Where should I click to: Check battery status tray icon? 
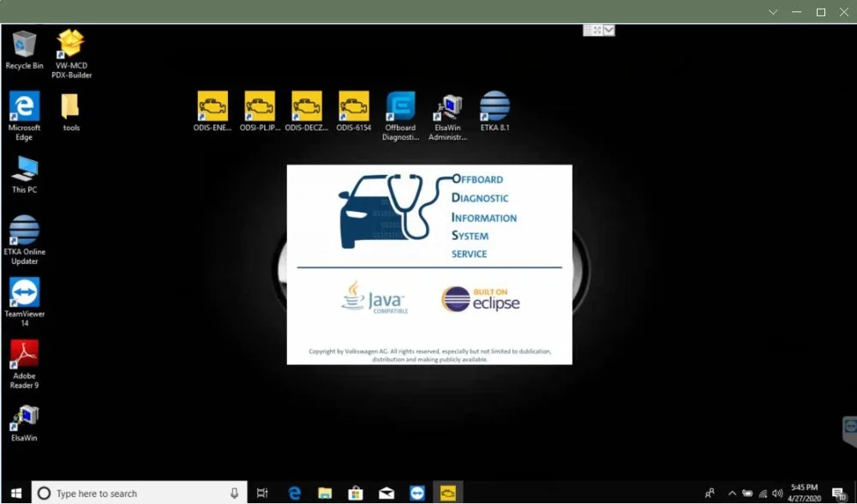tap(747, 494)
